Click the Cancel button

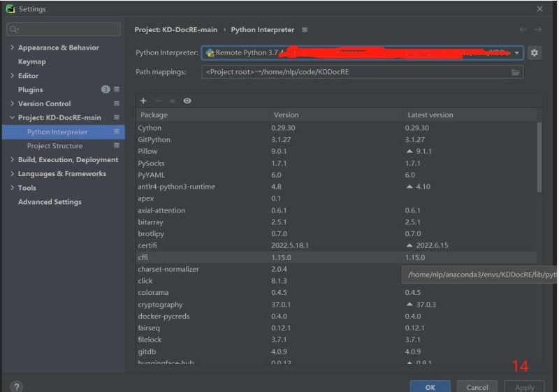click(477, 387)
